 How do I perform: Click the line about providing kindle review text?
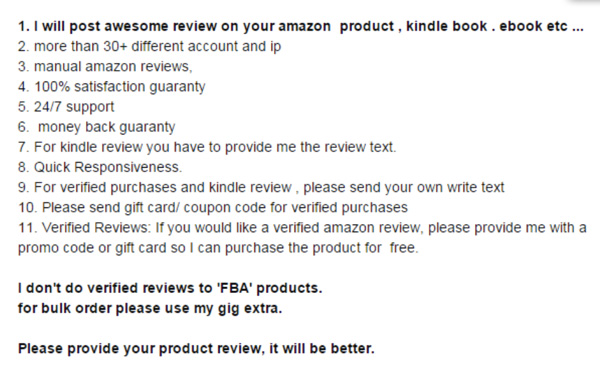[207, 147]
